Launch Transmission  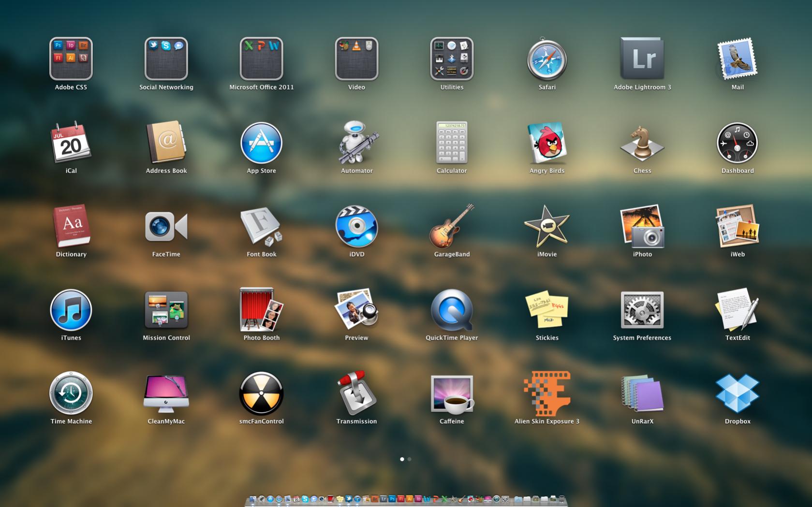pyautogui.click(x=356, y=393)
